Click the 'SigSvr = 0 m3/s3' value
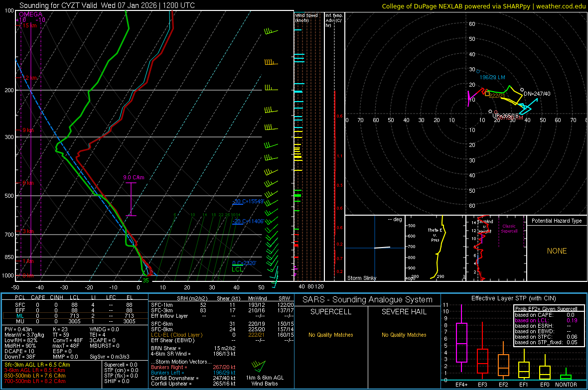 (x=110, y=357)
